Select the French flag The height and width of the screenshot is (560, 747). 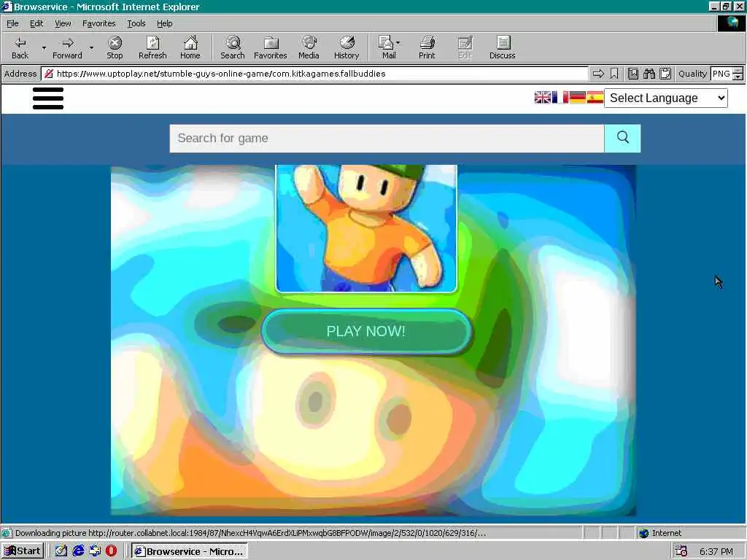[560, 98]
